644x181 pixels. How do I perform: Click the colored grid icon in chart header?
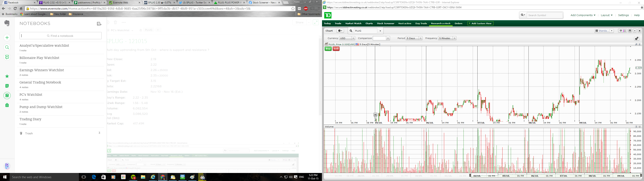[624, 31]
